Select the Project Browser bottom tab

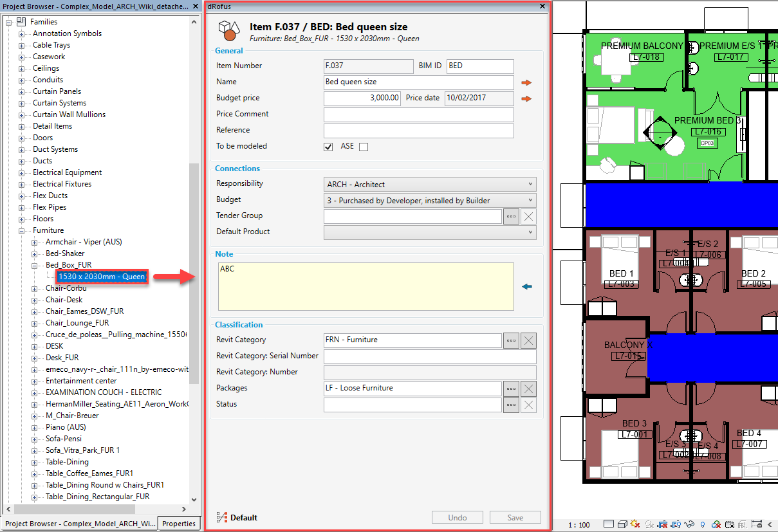[79, 524]
